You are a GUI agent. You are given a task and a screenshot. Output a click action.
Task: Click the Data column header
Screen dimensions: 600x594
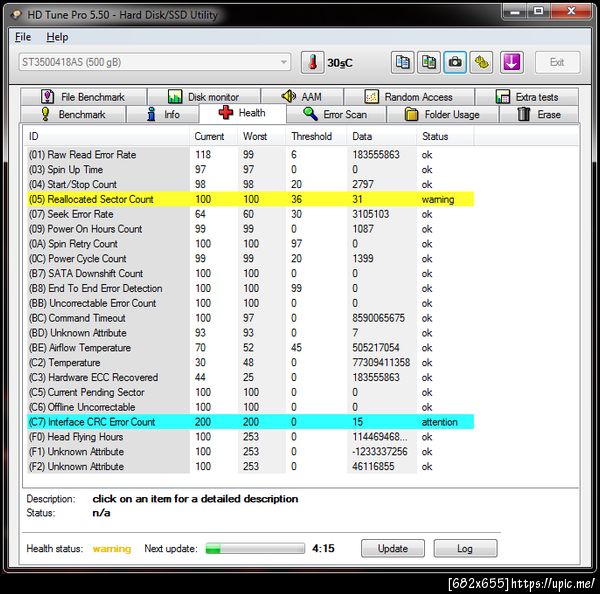coord(382,136)
